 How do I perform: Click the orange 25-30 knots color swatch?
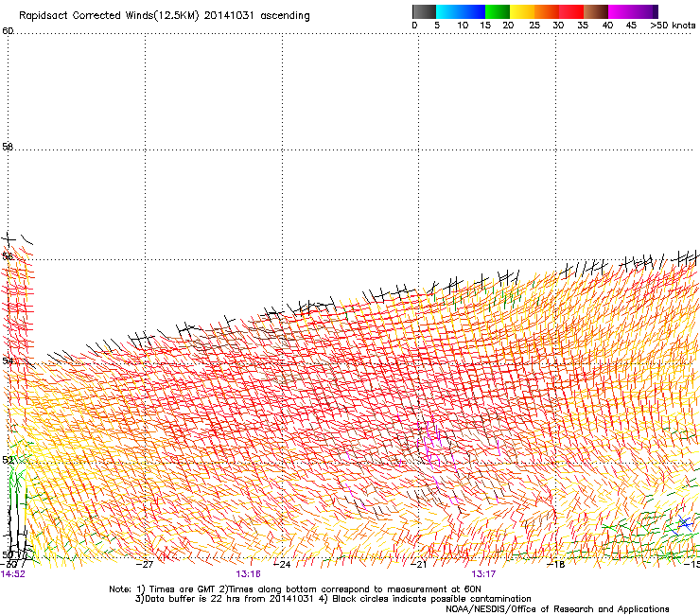pos(547,11)
